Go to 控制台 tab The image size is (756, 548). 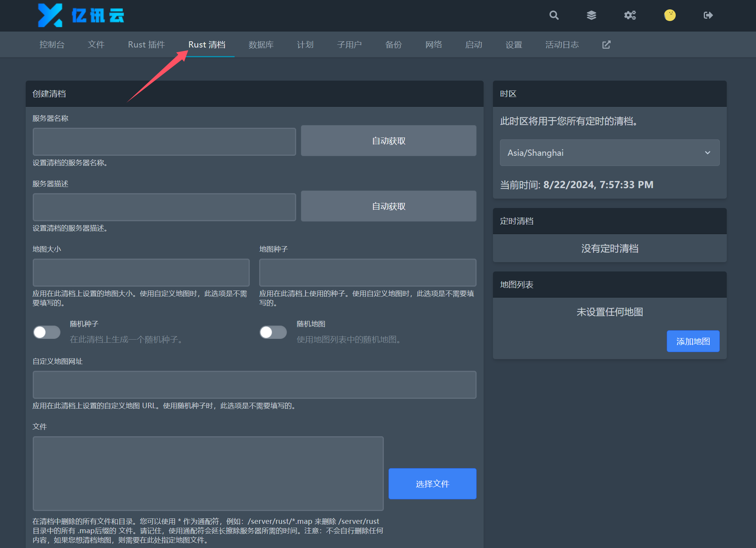click(x=52, y=45)
